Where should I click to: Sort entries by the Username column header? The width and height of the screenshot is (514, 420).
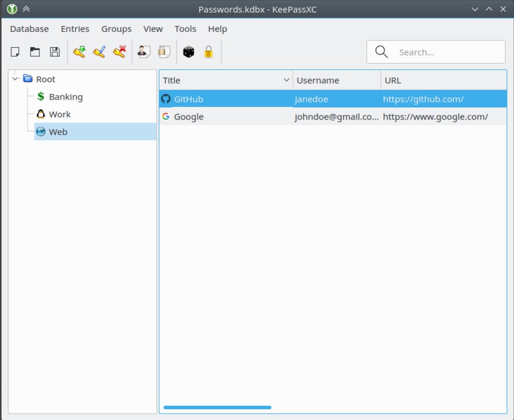pyautogui.click(x=336, y=80)
